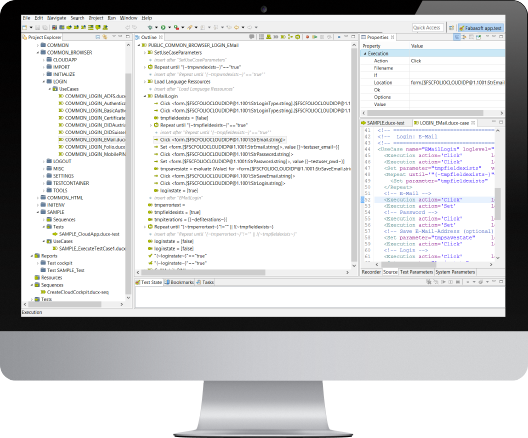The image size is (528, 438).
Task: Click the table grid icon in Outline toolbar
Action: tap(261, 37)
